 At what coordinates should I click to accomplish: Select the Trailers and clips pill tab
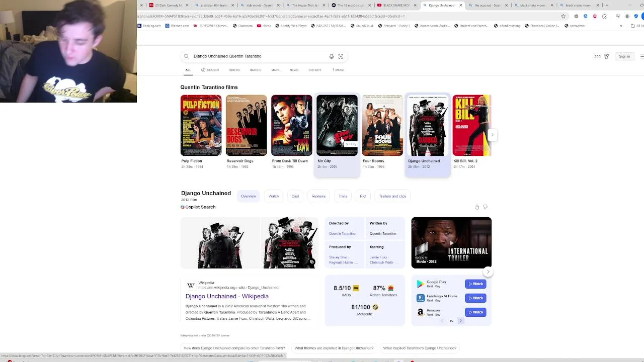pos(392,196)
